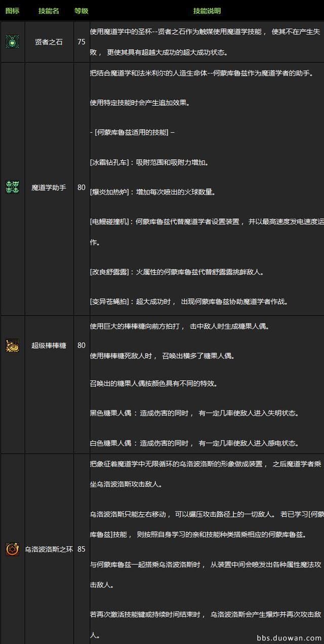Click the line 召唤出的糖果人偶按颜色具有不同的特效

pos(153,384)
